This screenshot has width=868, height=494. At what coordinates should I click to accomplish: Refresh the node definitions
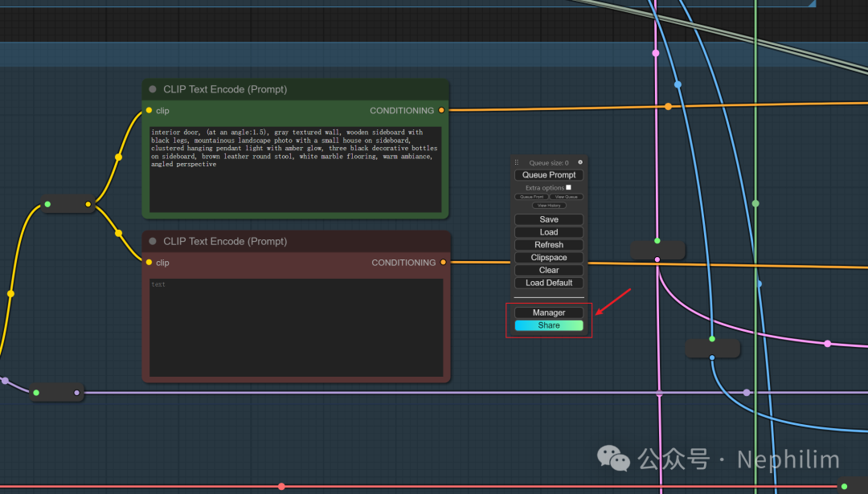(x=549, y=245)
